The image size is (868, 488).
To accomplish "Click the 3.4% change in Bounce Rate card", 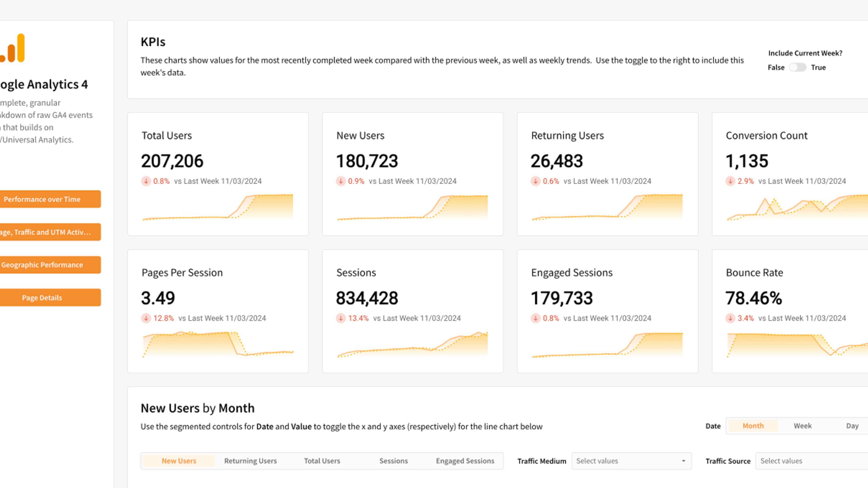I will [746, 318].
